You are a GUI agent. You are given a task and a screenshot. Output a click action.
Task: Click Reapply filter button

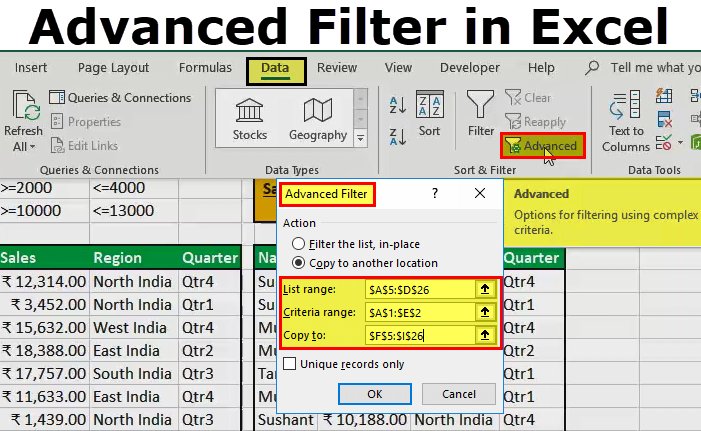536,122
